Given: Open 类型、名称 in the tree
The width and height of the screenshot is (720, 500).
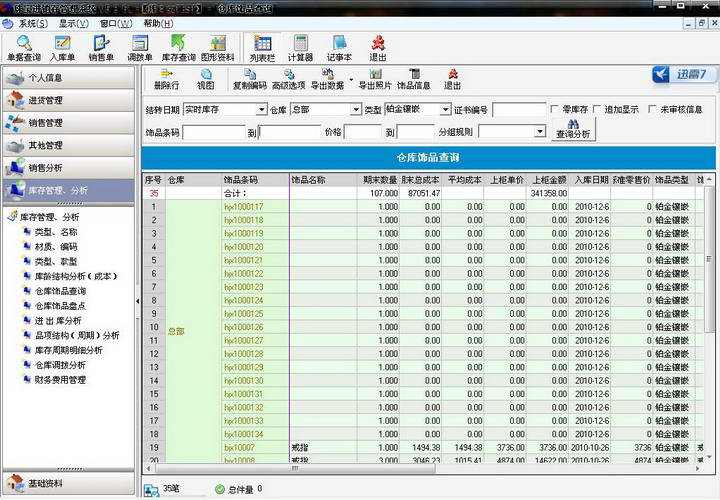Looking at the screenshot, I should coord(56,232).
